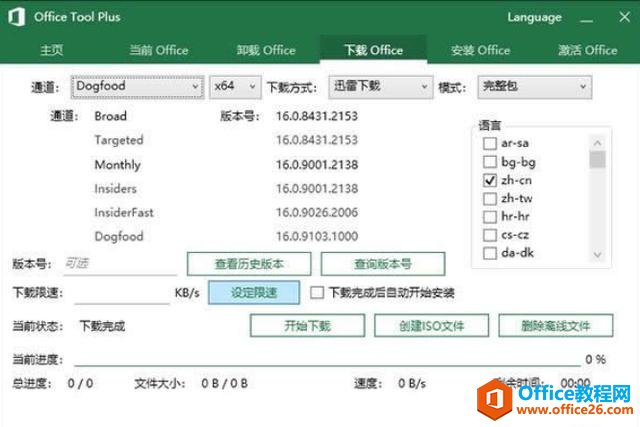Click the 当前进度 progress bar

[x=327, y=364]
